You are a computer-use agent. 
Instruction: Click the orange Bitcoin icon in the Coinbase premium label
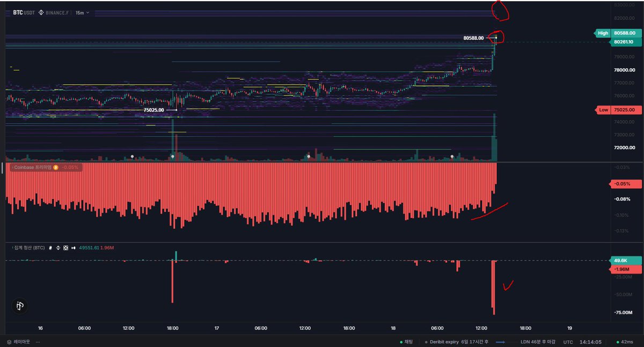click(x=56, y=167)
